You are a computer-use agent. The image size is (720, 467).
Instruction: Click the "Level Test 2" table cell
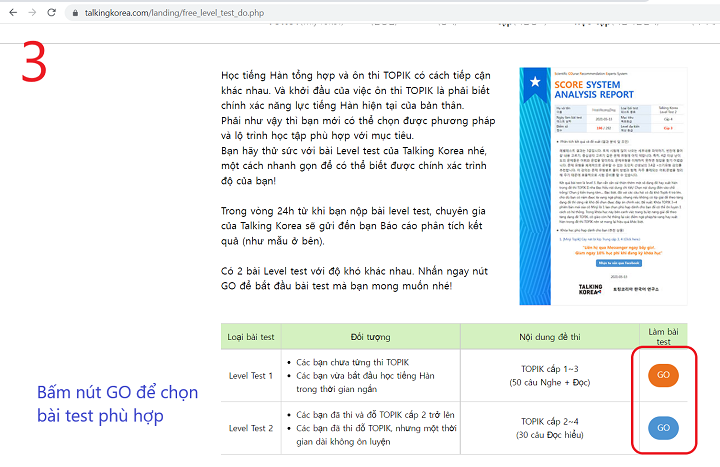[251, 428]
